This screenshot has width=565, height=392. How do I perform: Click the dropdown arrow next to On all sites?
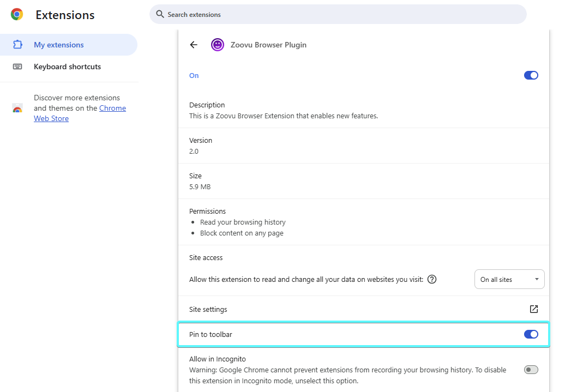click(536, 279)
